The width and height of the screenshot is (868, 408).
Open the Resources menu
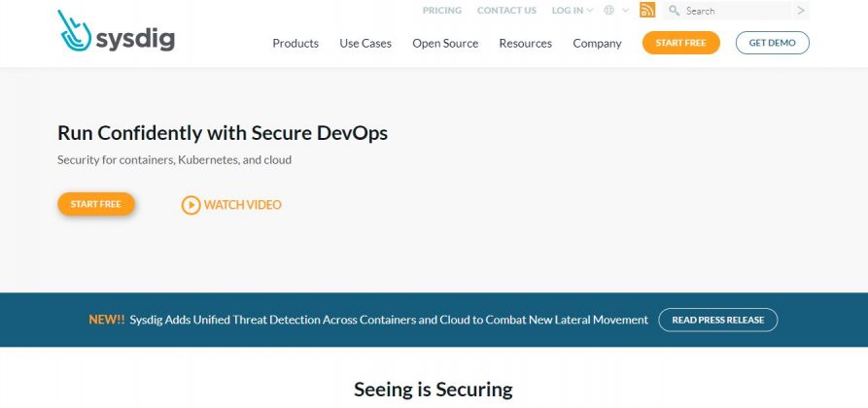point(525,43)
